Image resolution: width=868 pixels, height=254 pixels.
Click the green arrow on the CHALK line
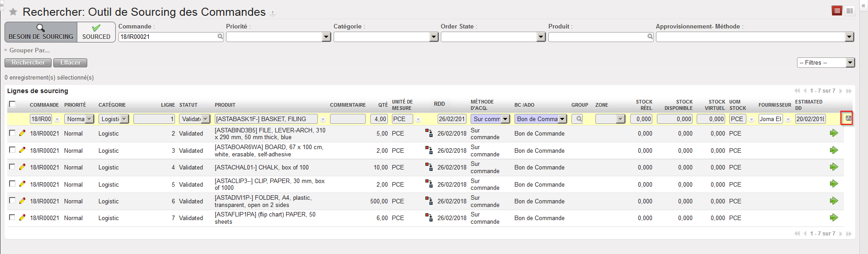click(834, 167)
